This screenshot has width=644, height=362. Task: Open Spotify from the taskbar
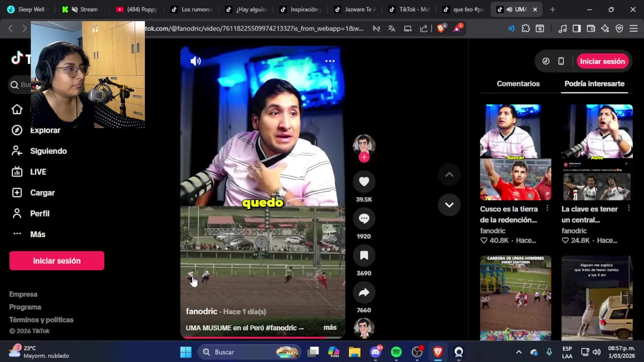pos(396,352)
